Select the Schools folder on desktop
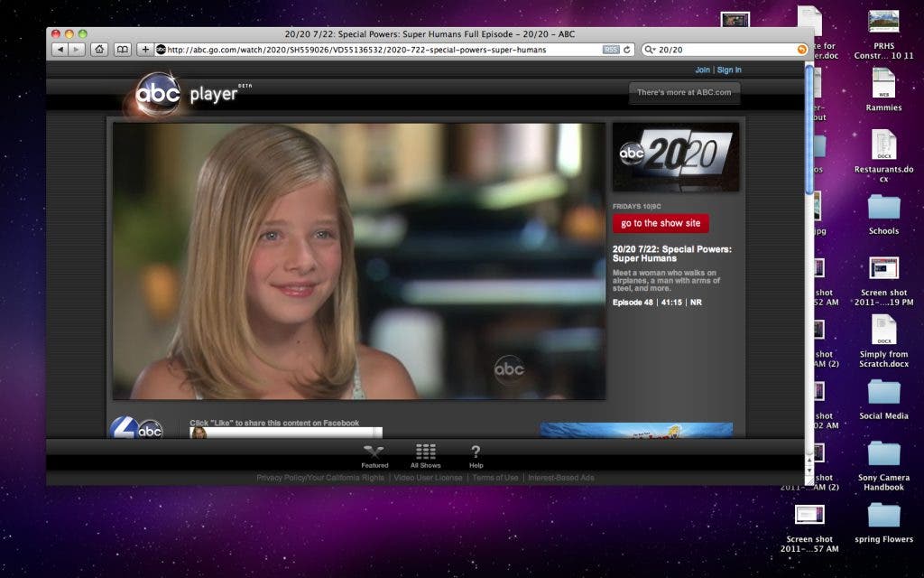Viewport: 924px width, 578px height. point(883,215)
